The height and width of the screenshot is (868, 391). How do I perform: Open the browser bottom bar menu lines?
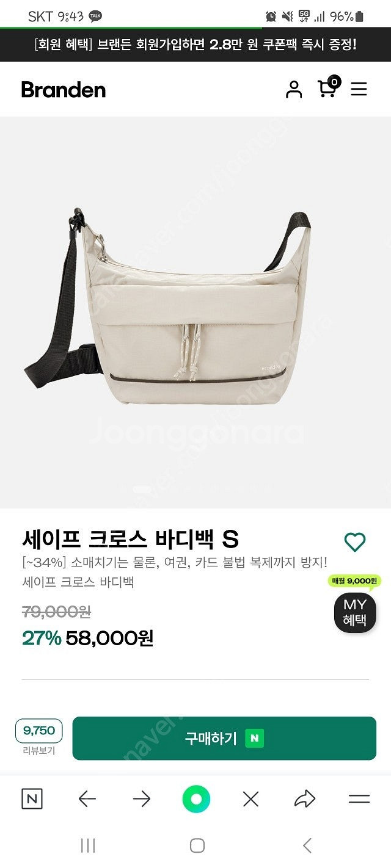point(359,798)
